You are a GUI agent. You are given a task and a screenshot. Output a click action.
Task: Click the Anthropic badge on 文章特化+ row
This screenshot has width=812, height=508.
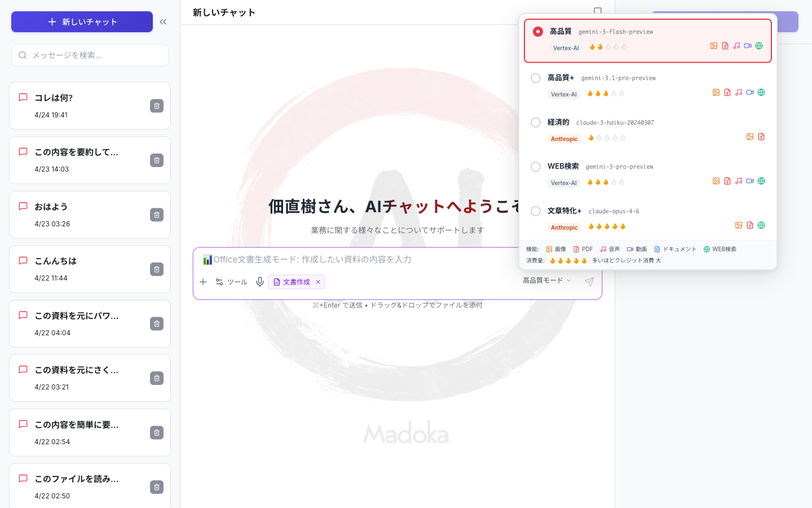point(564,227)
